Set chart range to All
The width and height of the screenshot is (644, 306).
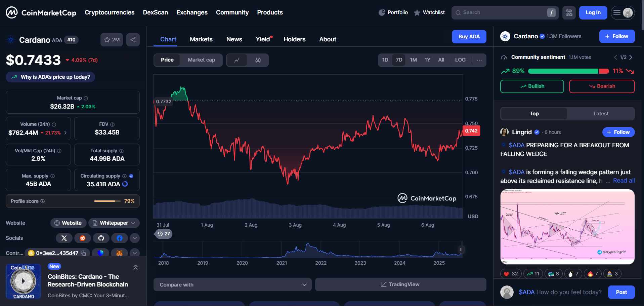point(441,60)
